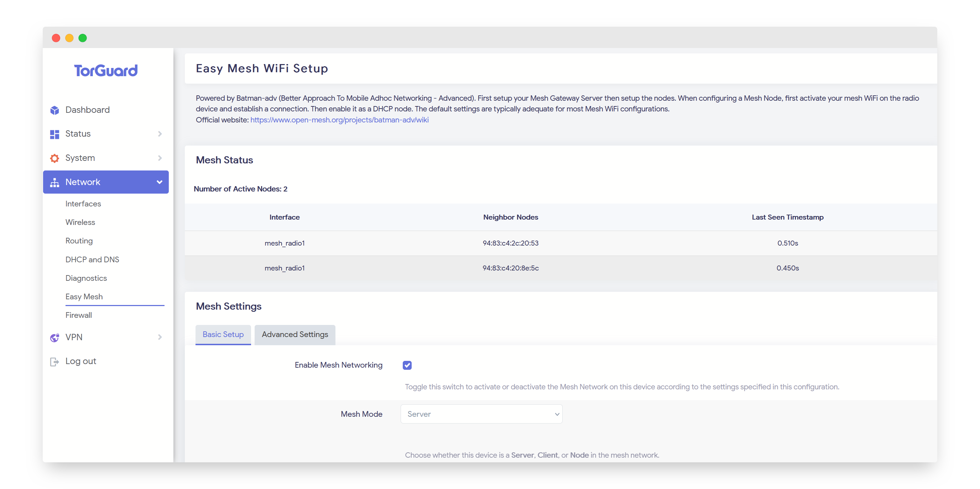The height and width of the screenshot is (489, 980).
Task: Click the Status grid icon
Action: pyautogui.click(x=55, y=134)
